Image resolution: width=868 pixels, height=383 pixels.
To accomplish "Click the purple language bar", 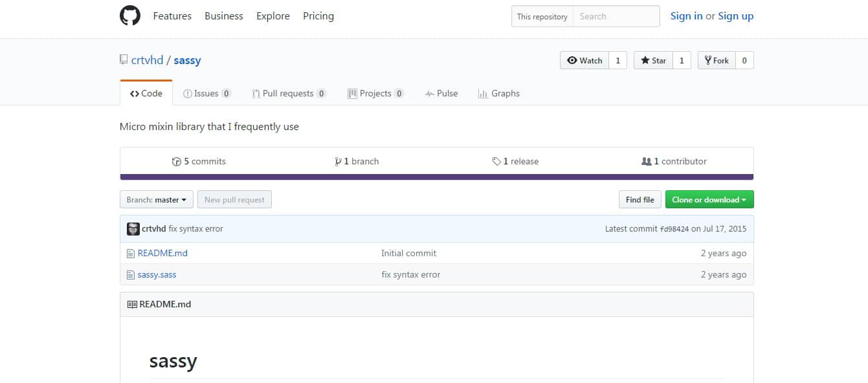I will [437, 177].
